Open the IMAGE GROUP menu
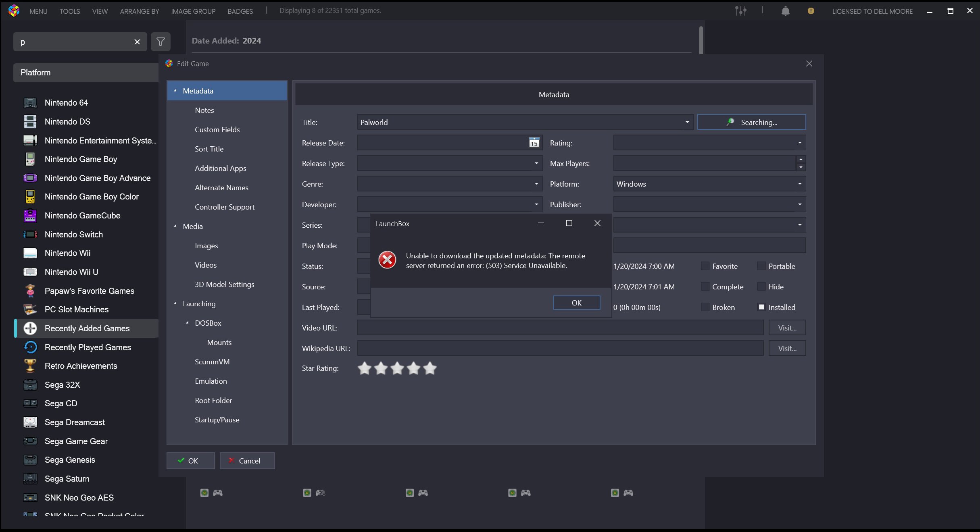This screenshot has height=532, width=980. (x=193, y=11)
